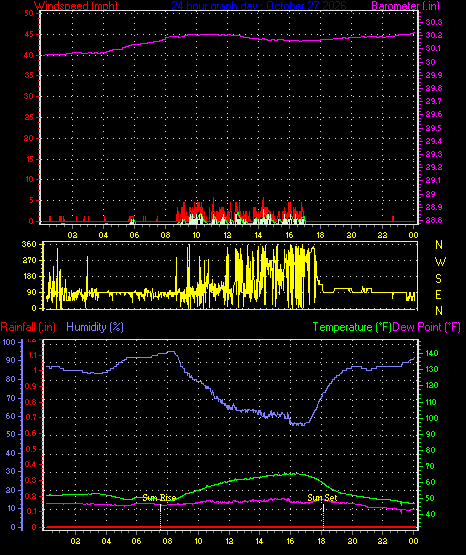Click 100 on the humidity axis
Screen dimensions: 466x555
[9, 342]
